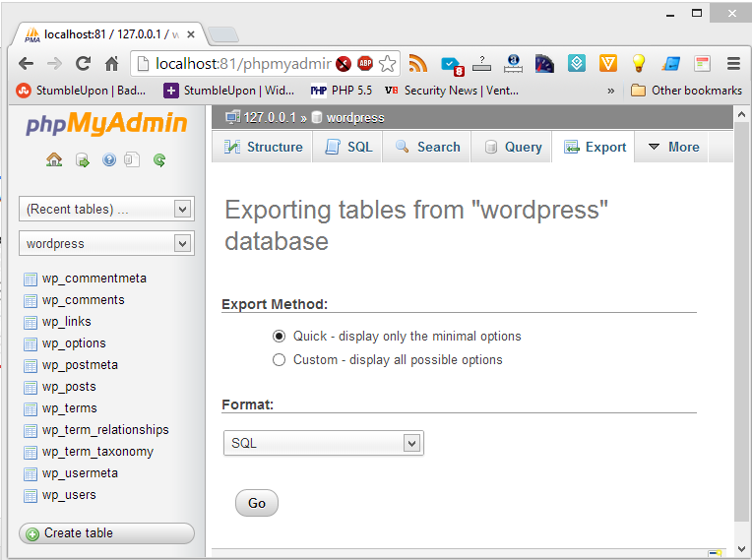Click the wp_term_taxonomy table icon

click(x=31, y=452)
